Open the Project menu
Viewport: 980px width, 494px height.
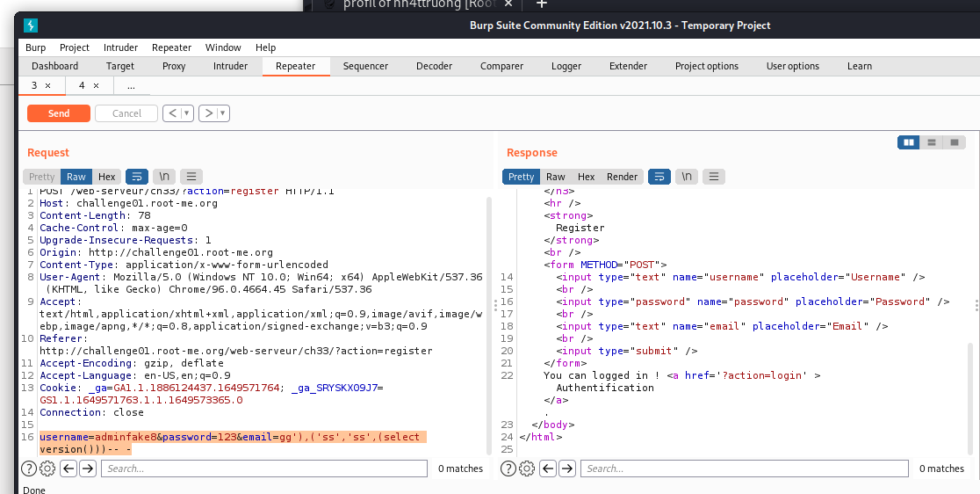[75, 47]
